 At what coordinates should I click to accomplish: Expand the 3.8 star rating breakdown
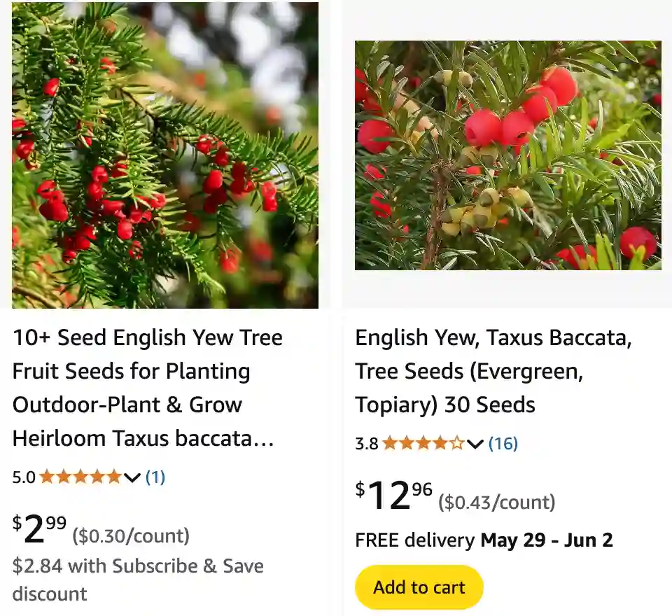pos(474,443)
